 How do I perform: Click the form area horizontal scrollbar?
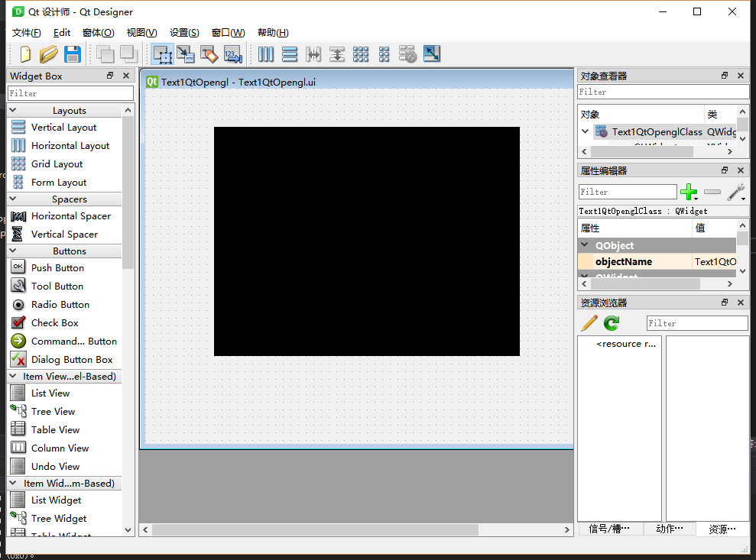click(316, 529)
